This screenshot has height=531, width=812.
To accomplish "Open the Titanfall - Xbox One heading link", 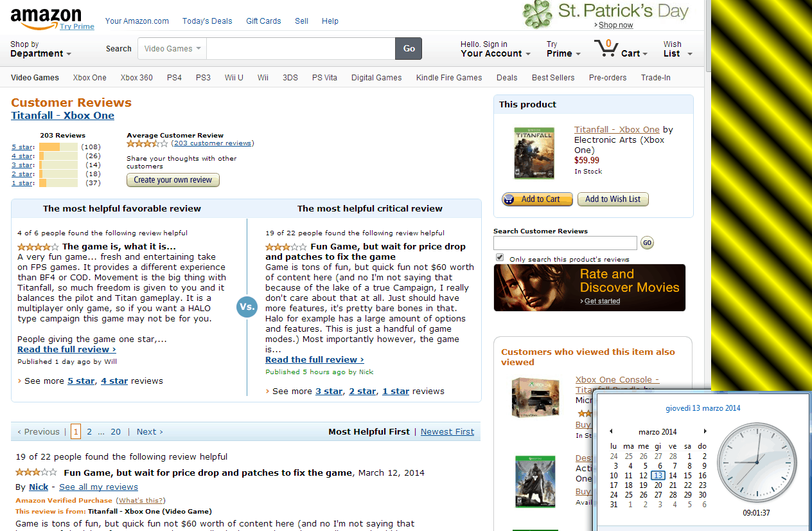I will (62, 116).
